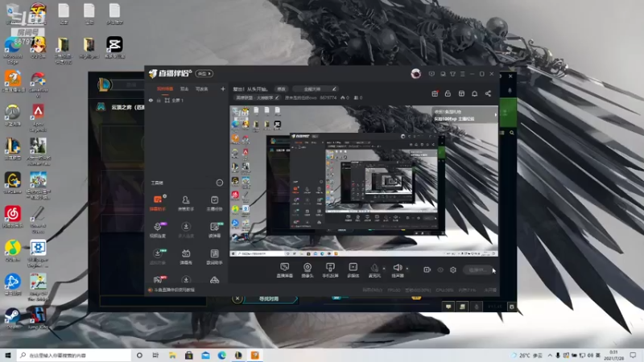
Task: Open Microsoft Edge desktop shortcut
Action: point(13,51)
